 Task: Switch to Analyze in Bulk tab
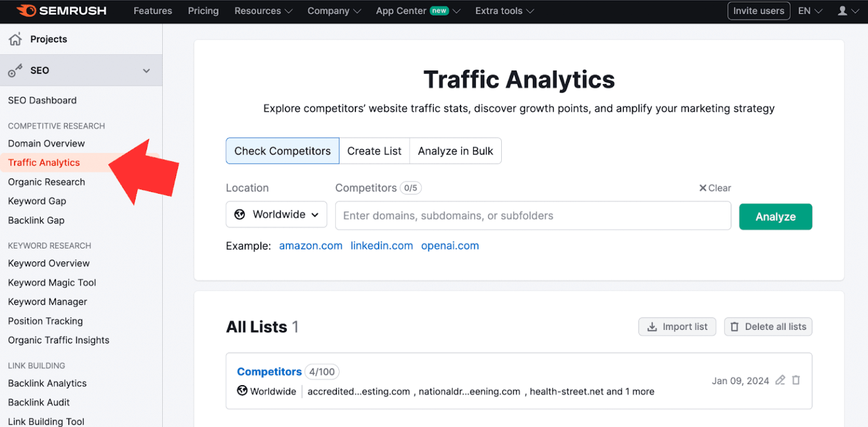455,151
